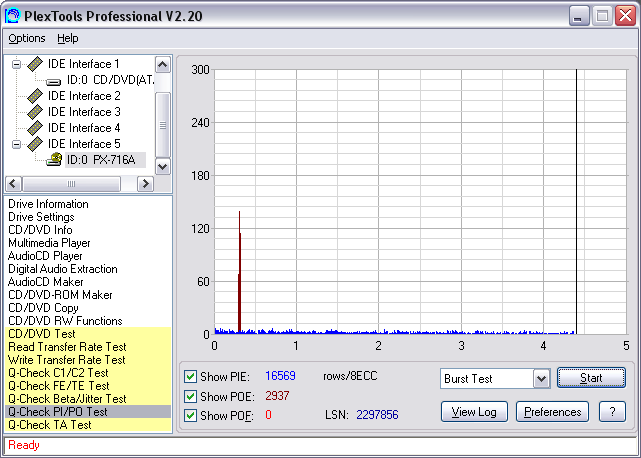
Task: Select IDE Interface 5 tree label
Action: 84,144
